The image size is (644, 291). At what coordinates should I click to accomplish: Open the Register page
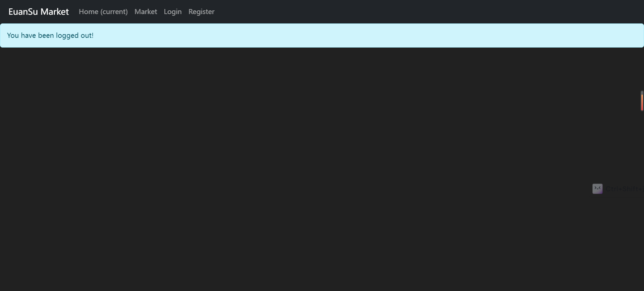pyautogui.click(x=201, y=12)
